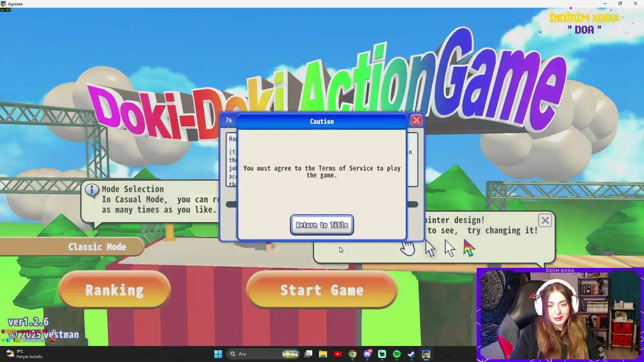Minimize the Agreeee game window

(x=605, y=4)
